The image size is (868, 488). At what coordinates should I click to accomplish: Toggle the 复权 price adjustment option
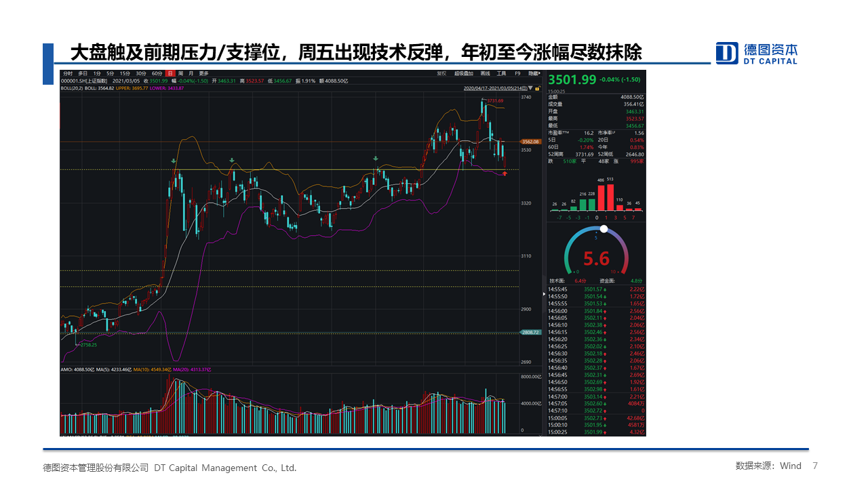pos(441,73)
